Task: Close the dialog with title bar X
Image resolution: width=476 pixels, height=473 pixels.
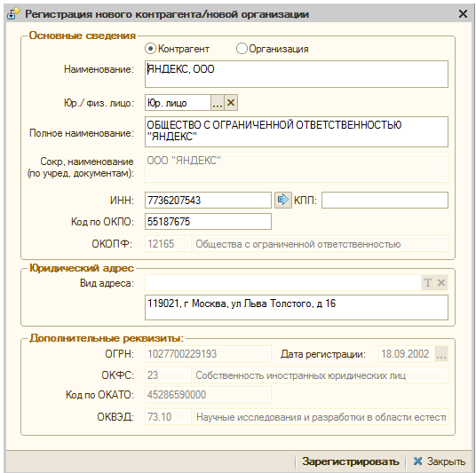Action: (463, 13)
